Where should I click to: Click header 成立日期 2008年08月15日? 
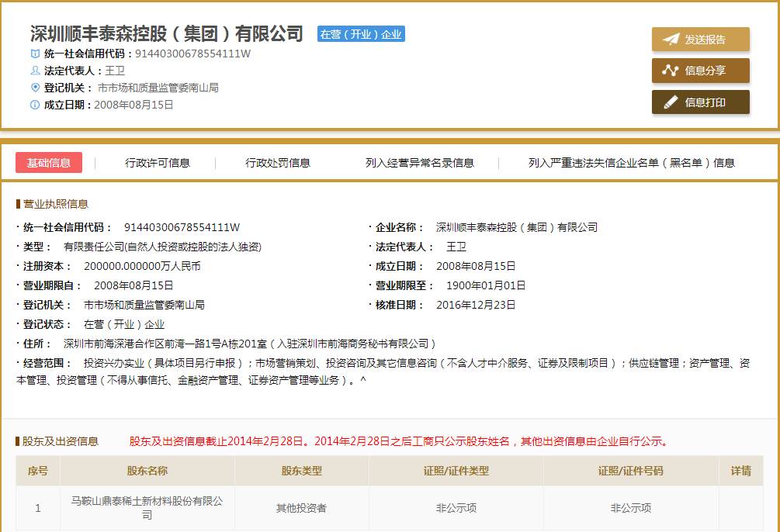click(133, 105)
